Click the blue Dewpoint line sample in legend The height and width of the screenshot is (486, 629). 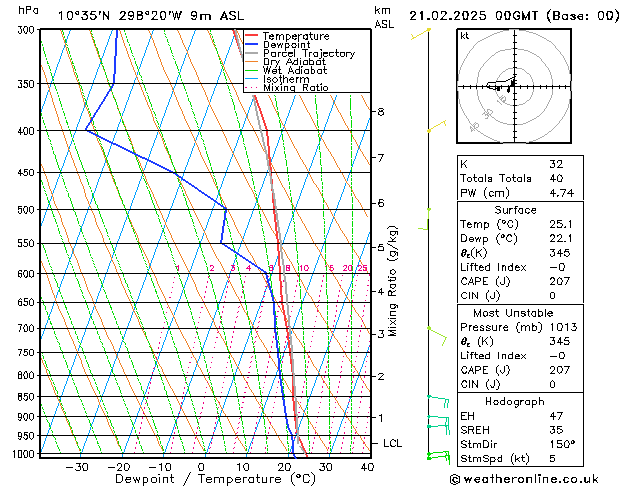click(251, 44)
